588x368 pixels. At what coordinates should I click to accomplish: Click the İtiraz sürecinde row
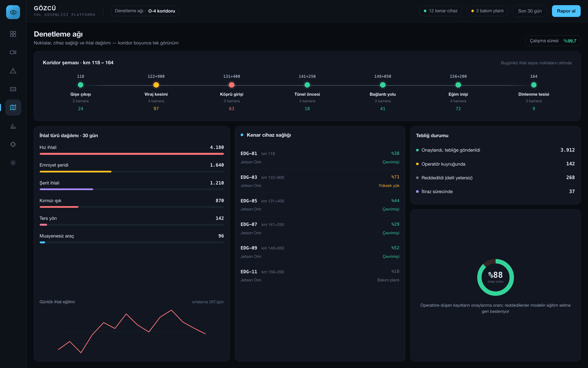(x=495, y=191)
